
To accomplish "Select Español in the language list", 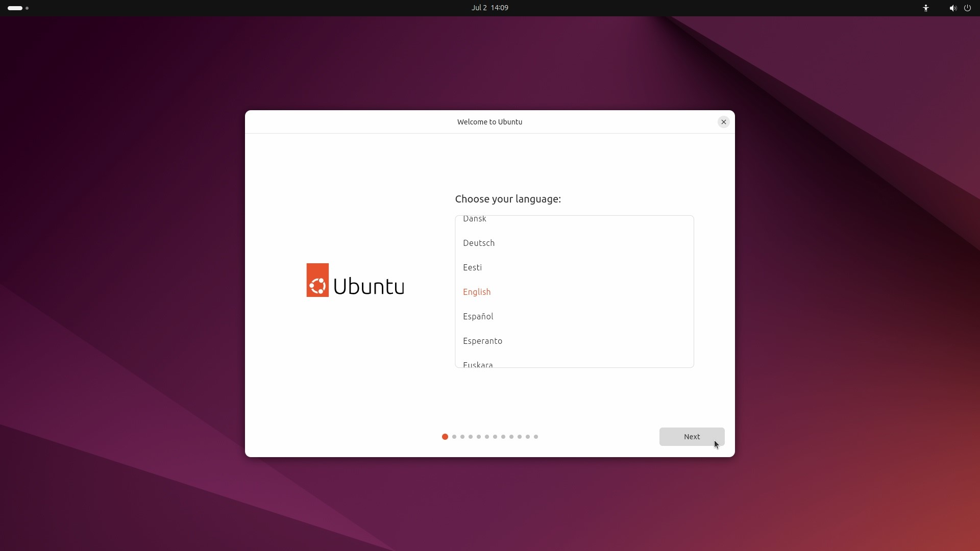I will (478, 316).
